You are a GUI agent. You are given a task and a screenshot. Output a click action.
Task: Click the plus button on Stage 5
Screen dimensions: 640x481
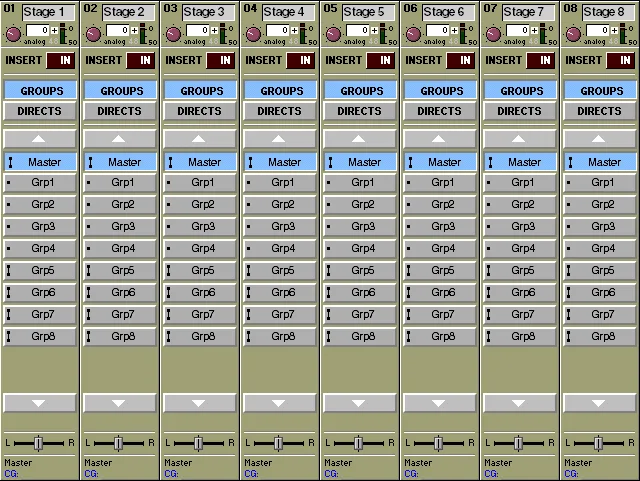(374, 30)
